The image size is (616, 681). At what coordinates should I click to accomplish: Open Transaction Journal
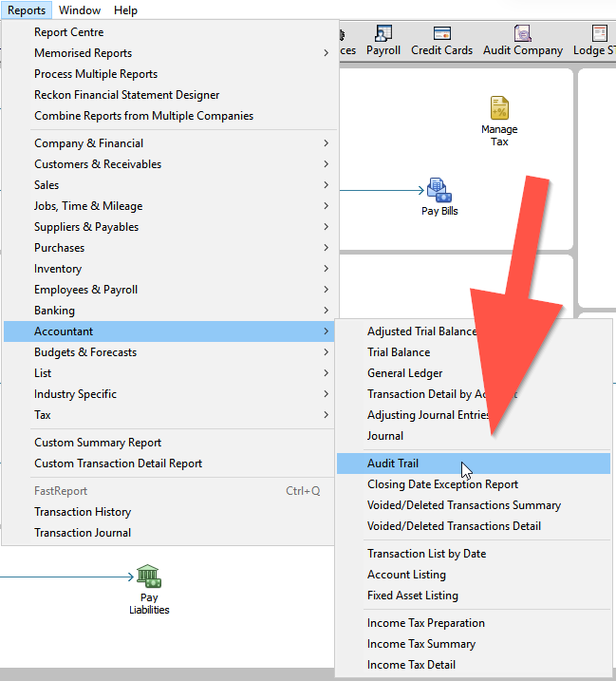pyautogui.click(x=169, y=533)
